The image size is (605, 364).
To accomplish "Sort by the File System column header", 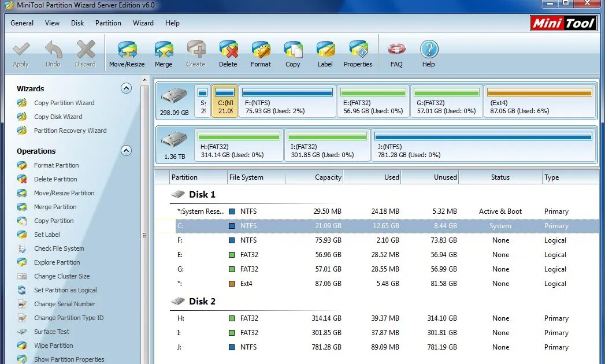I will [x=256, y=177].
